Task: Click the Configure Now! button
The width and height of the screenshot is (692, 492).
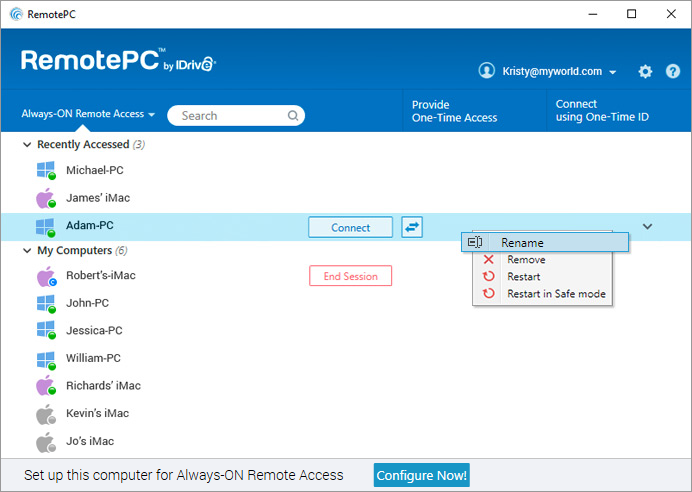Action: coord(421,475)
